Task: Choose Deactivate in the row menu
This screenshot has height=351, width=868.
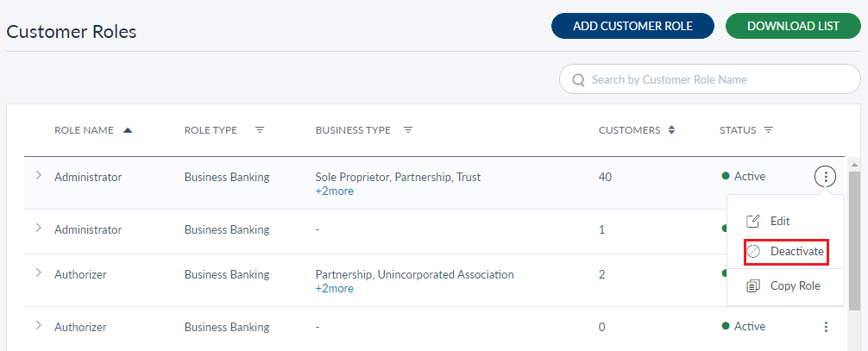Action: 796,252
